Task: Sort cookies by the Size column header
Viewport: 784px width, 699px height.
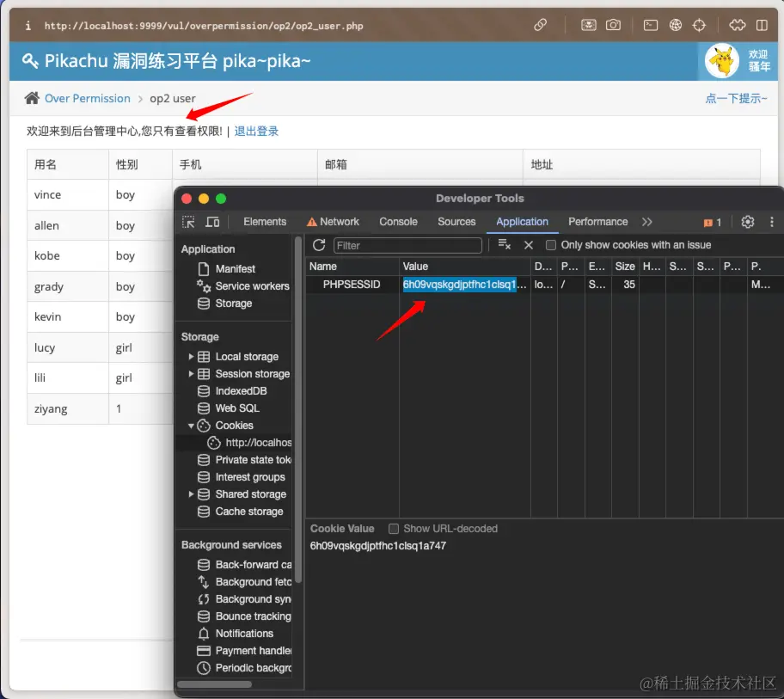Action: 625,267
